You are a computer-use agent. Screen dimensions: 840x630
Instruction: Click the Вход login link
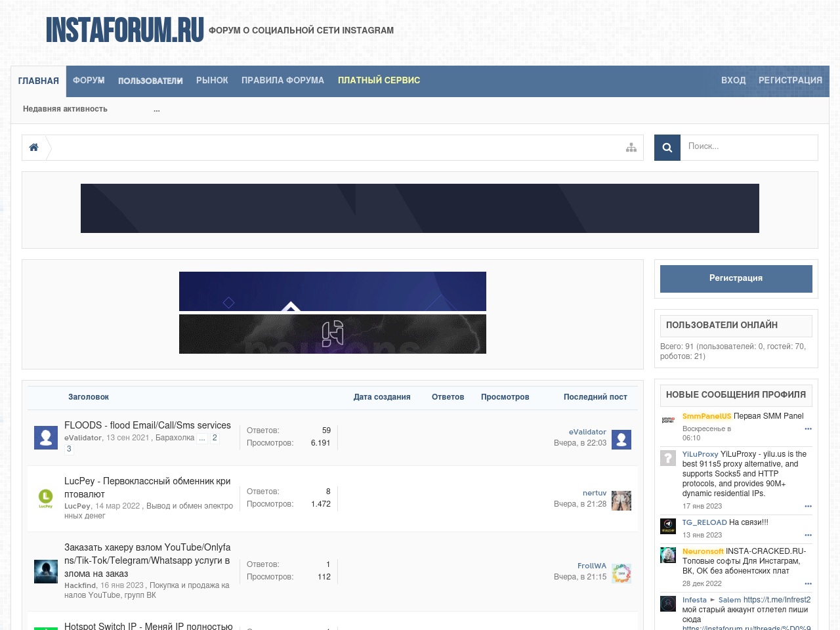click(x=734, y=80)
